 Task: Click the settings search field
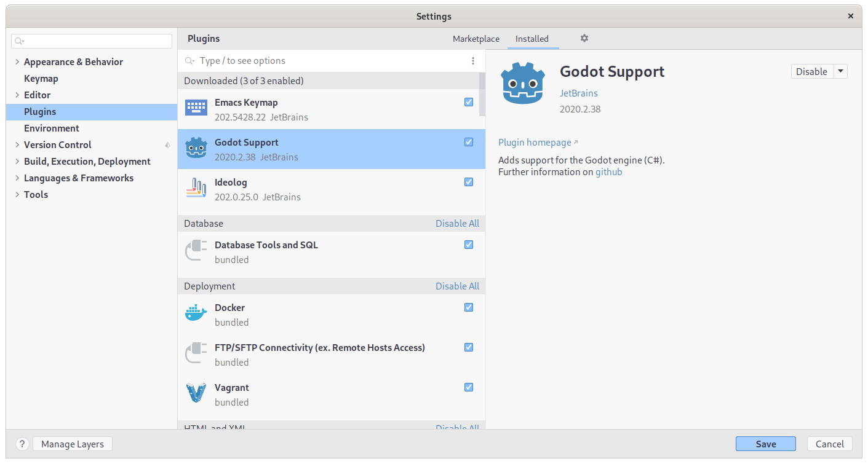point(92,41)
